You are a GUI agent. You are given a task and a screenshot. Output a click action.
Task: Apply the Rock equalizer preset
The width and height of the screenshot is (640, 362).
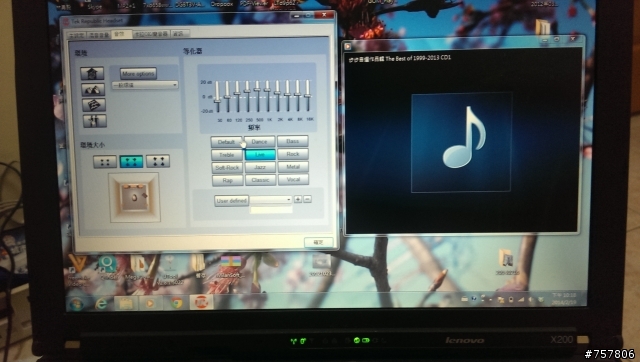click(293, 154)
